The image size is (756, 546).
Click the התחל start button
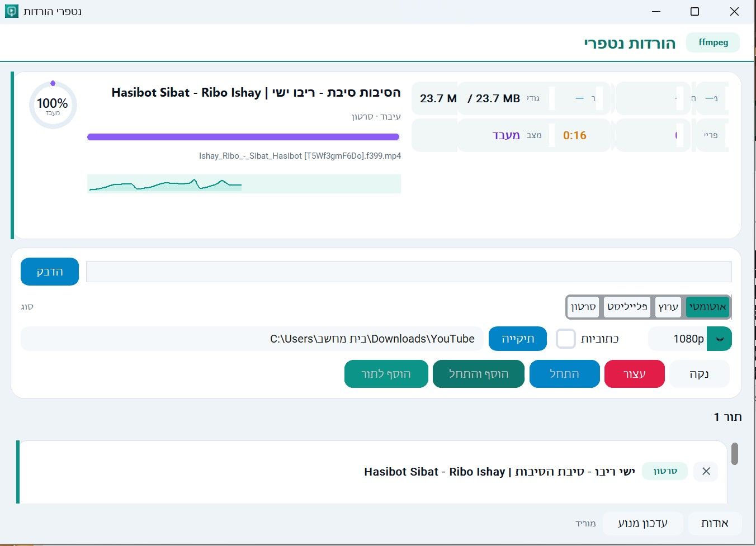coord(564,374)
